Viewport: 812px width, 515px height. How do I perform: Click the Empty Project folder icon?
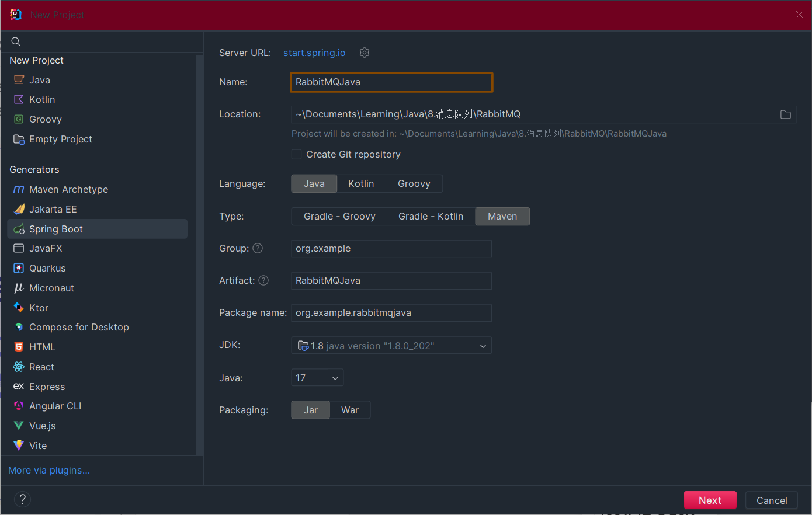pos(19,139)
